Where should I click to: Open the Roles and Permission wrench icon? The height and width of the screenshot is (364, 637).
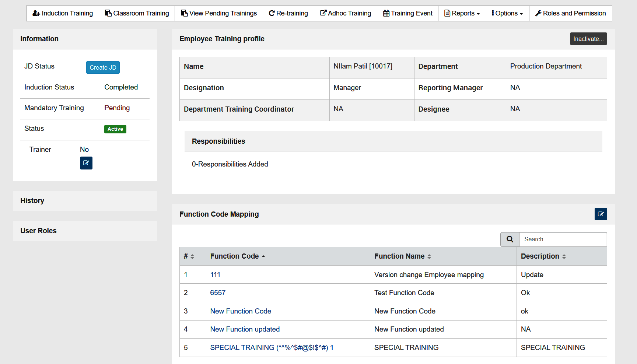click(539, 13)
